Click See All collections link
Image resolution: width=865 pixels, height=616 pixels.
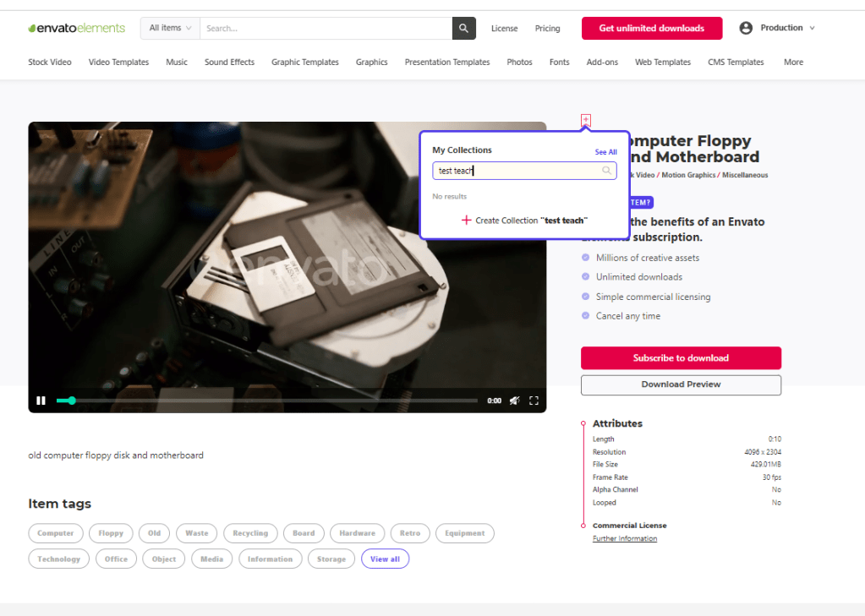click(x=605, y=151)
